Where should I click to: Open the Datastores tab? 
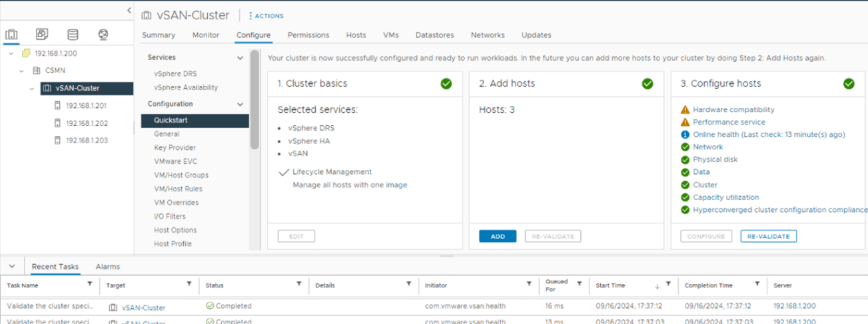pos(434,35)
